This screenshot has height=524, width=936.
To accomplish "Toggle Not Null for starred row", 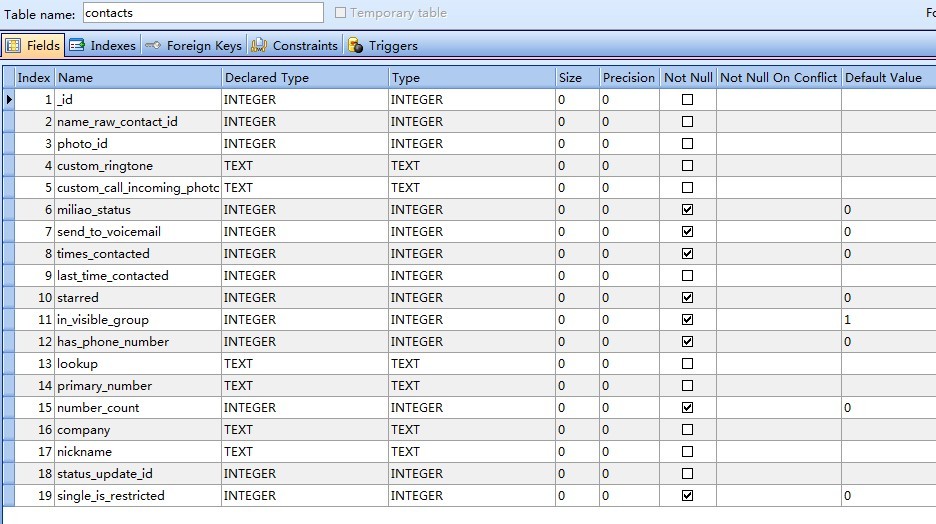I will click(x=687, y=298).
